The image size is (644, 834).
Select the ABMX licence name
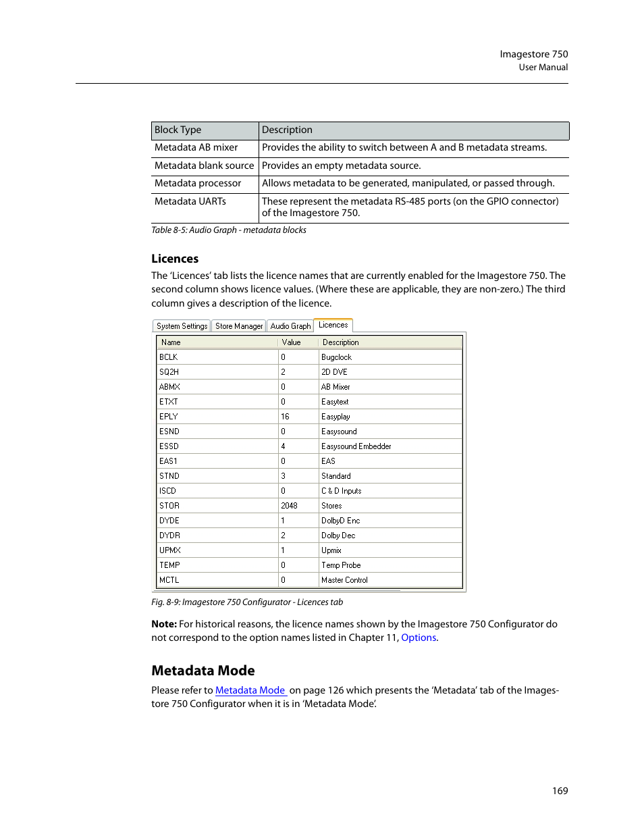pos(169,387)
